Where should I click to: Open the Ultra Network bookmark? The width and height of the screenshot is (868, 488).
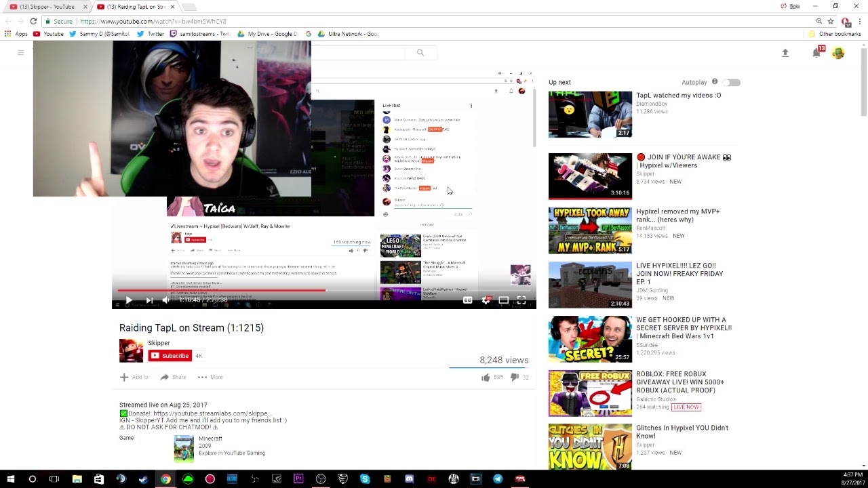(x=348, y=34)
